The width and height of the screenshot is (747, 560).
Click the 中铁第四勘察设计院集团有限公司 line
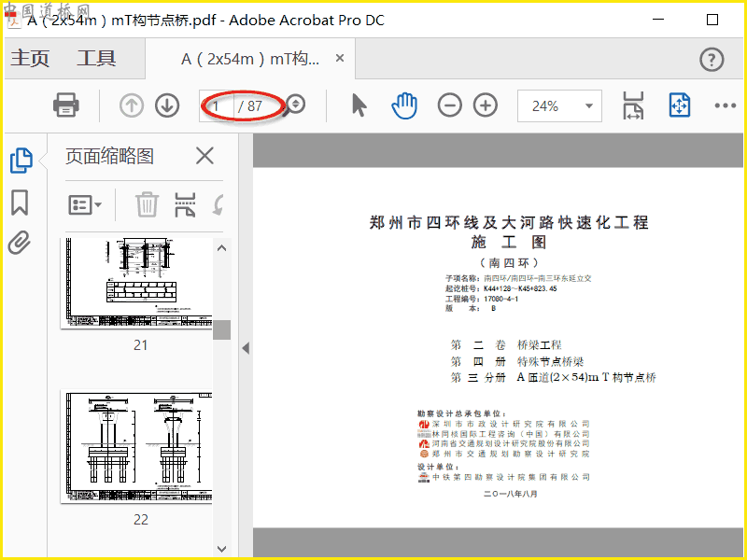click(x=504, y=477)
